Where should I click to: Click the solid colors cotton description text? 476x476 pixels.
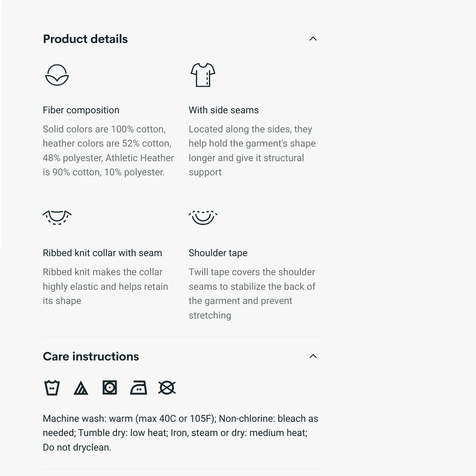pos(108,150)
